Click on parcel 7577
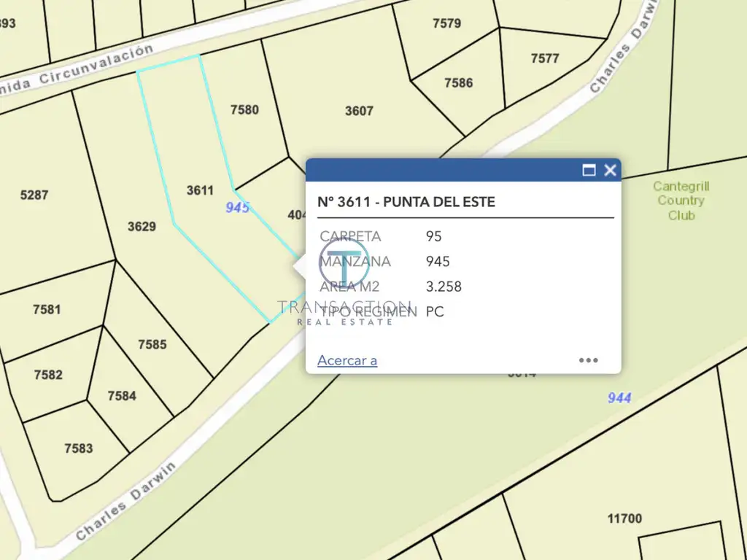Viewport: 747px width, 560px height. pyautogui.click(x=545, y=58)
